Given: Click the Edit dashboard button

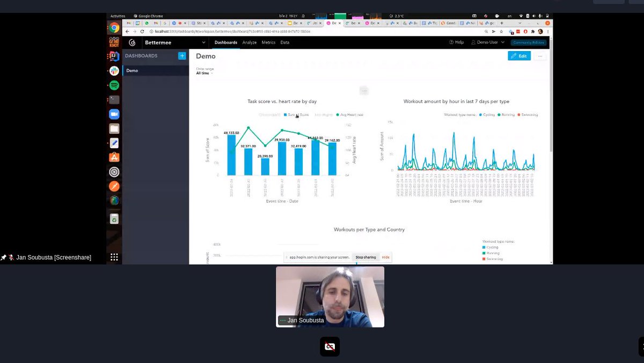Looking at the screenshot, I should coord(519,56).
